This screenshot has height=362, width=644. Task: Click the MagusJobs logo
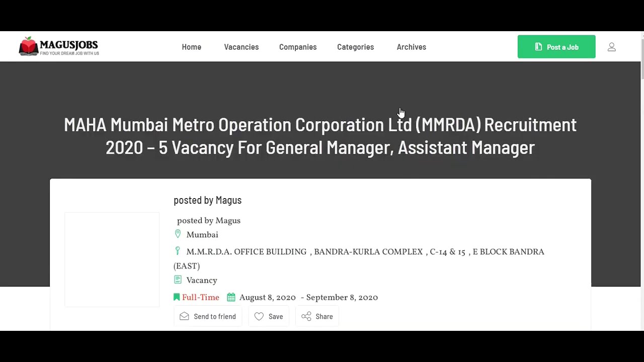coord(59,46)
